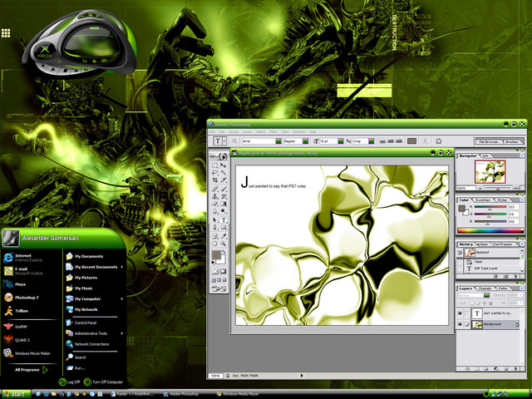Open Internet Explorer from the Start menu
The image size is (532, 399).
coord(23,257)
